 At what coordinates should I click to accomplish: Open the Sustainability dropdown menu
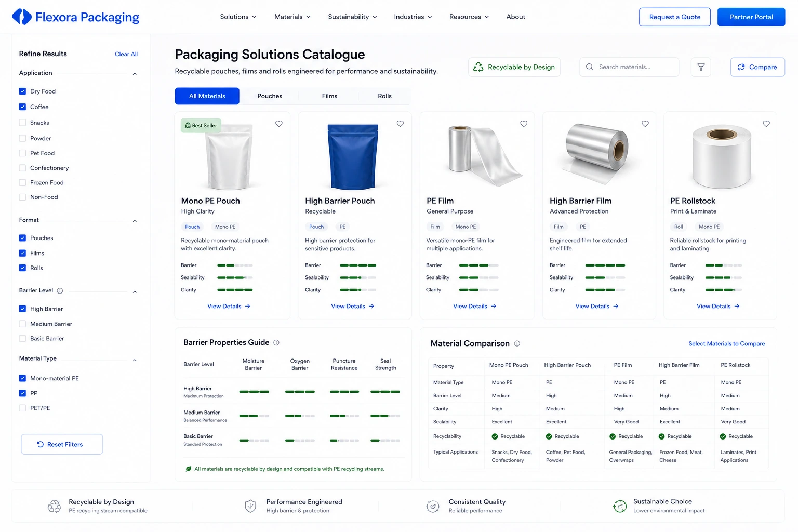pyautogui.click(x=352, y=17)
